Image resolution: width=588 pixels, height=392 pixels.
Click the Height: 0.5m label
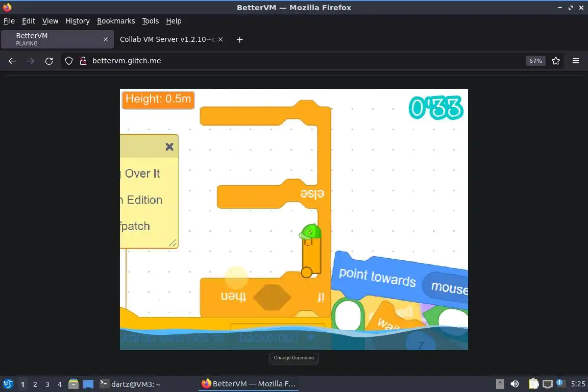(x=158, y=100)
